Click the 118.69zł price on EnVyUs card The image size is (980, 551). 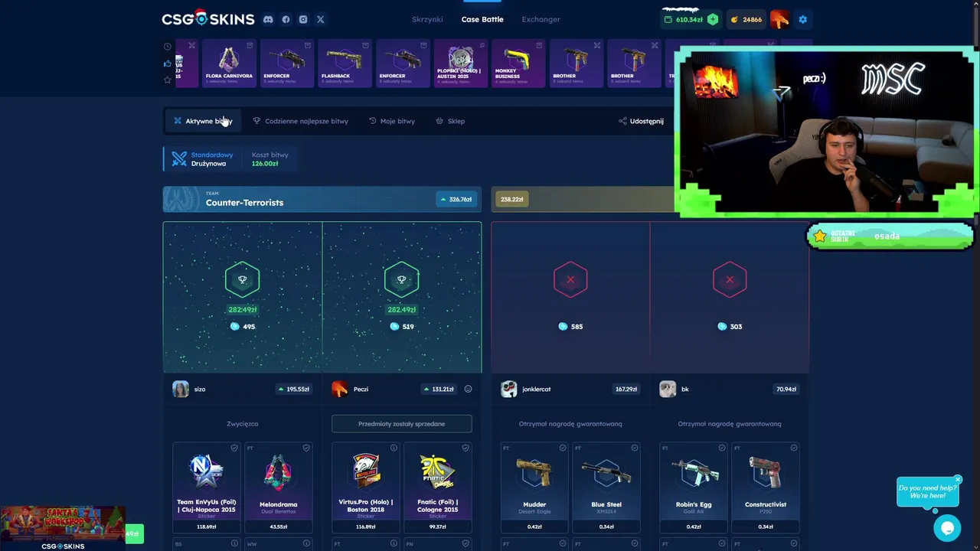(x=207, y=527)
